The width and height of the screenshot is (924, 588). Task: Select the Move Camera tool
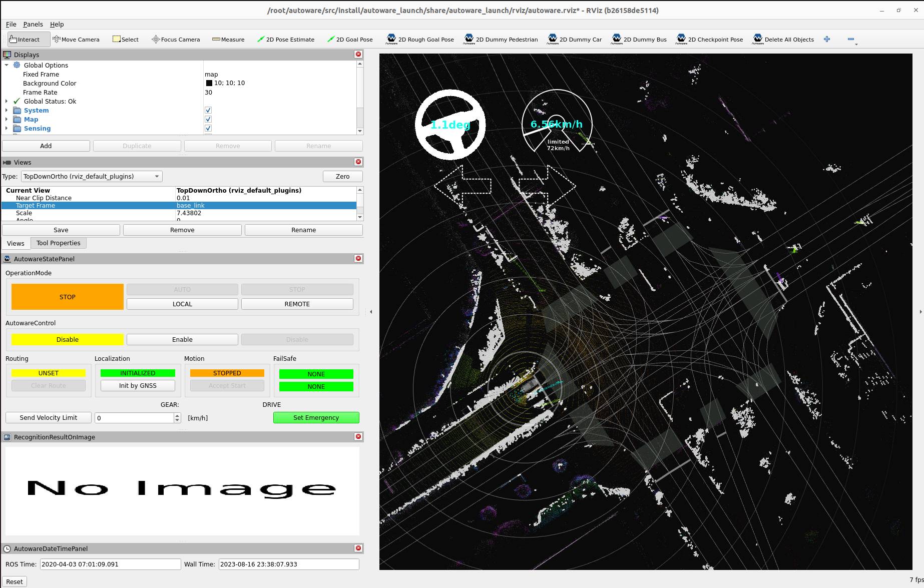[76, 40]
